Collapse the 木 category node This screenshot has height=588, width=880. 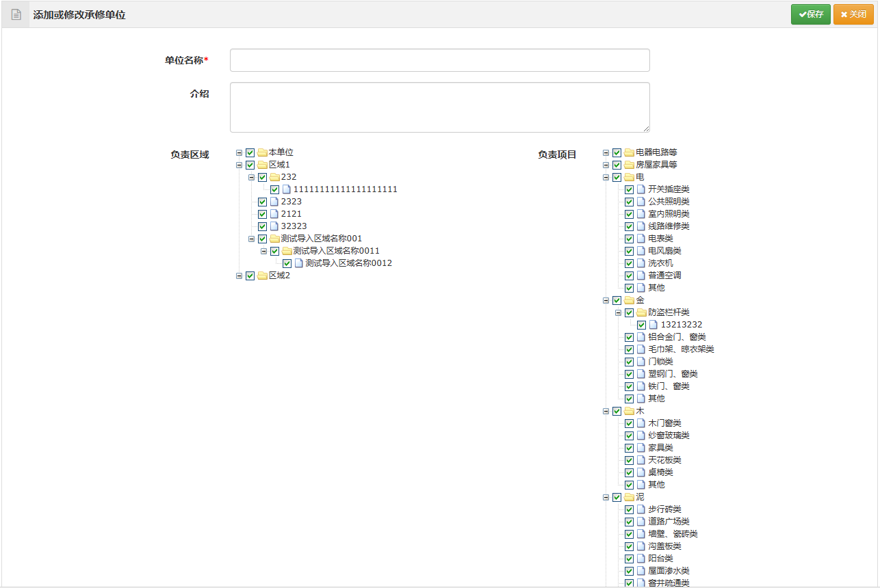[x=606, y=411]
